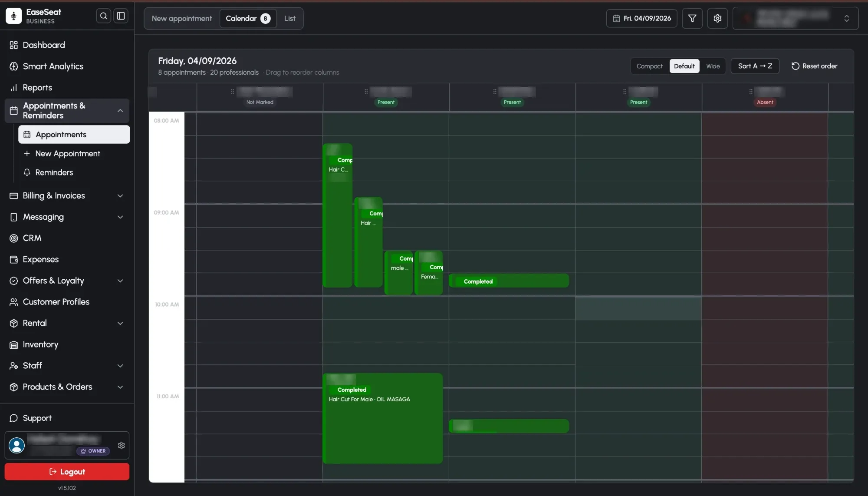Click drag handle of Not Marked column

coord(232,92)
